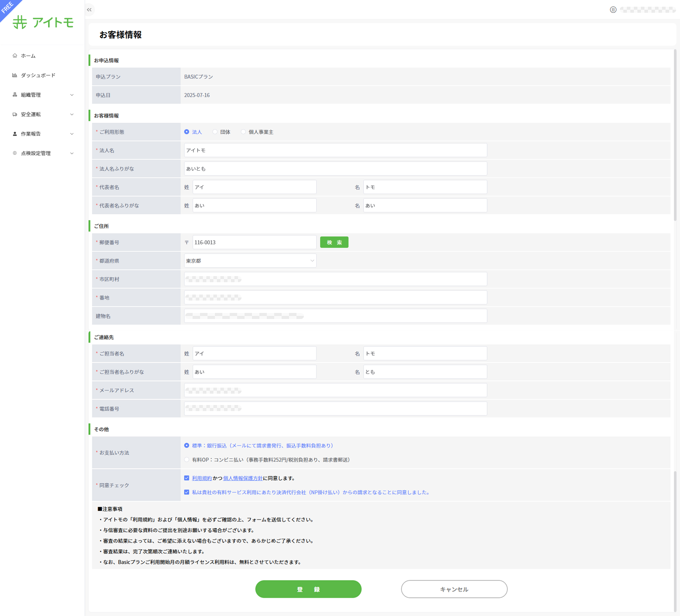680x616 pixels.
Task: Click the 組織管理 organization icon
Action: (15, 95)
